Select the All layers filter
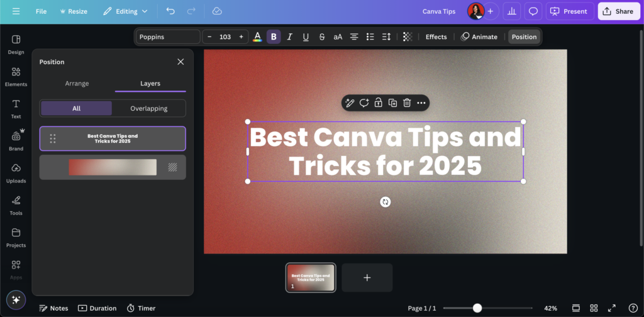This screenshot has width=644, height=317. point(76,108)
